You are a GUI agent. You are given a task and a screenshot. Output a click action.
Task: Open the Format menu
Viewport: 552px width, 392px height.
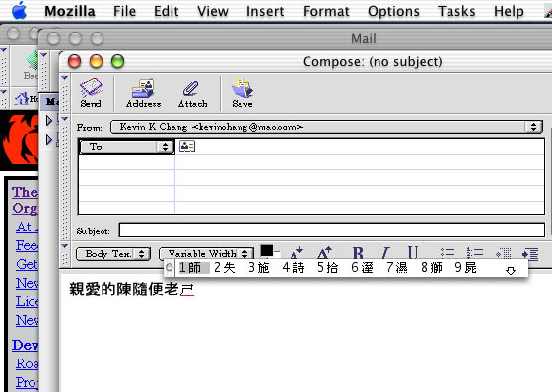[x=326, y=11]
